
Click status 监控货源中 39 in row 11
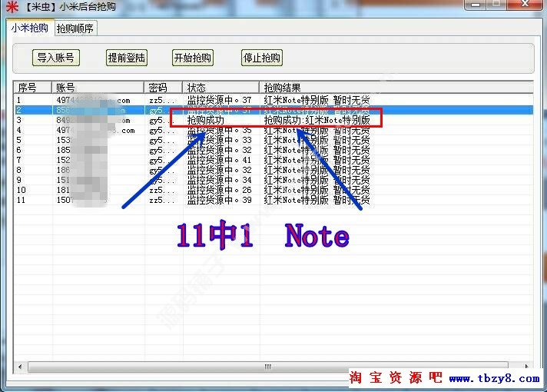220,200
